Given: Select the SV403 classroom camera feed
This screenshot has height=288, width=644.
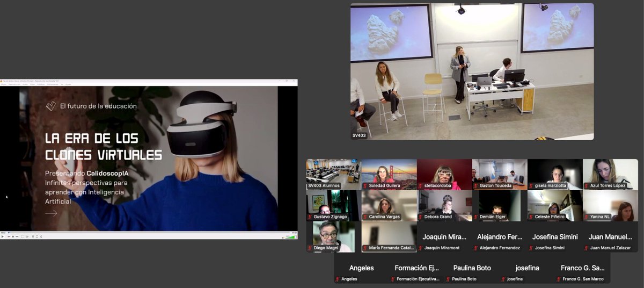Looking at the screenshot, I should pos(472,71).
